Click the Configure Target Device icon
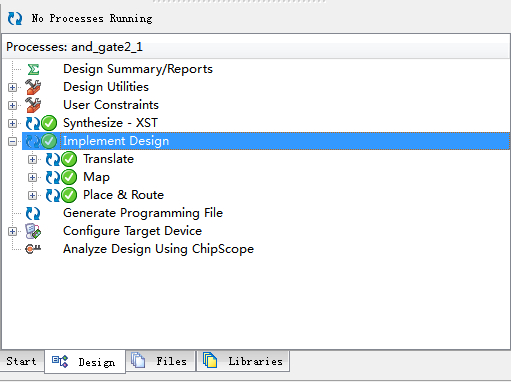Viewport: 511px width, 382px height. (x=33, y=231)
